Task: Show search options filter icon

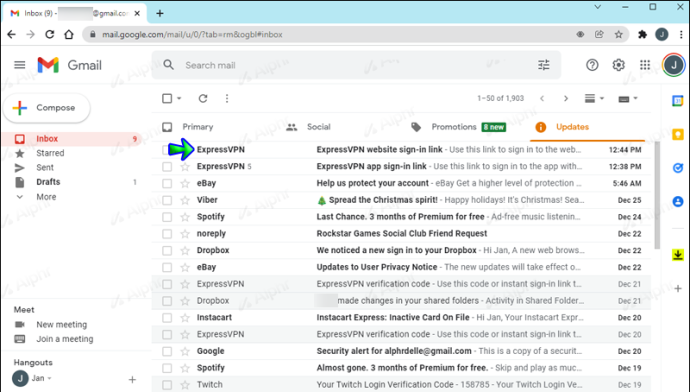Action: tap(544, 65)
